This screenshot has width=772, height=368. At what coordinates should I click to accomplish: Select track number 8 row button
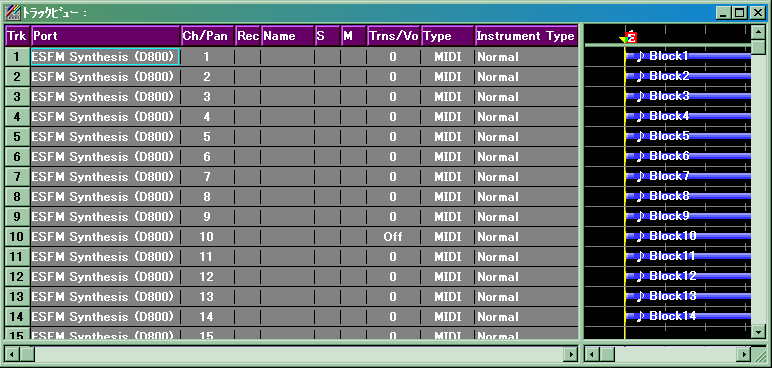17,197
